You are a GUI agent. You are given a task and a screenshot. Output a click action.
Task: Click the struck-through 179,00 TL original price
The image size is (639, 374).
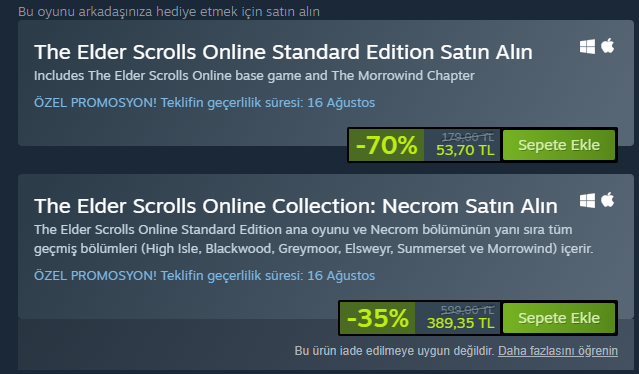(x=468, y=137)
